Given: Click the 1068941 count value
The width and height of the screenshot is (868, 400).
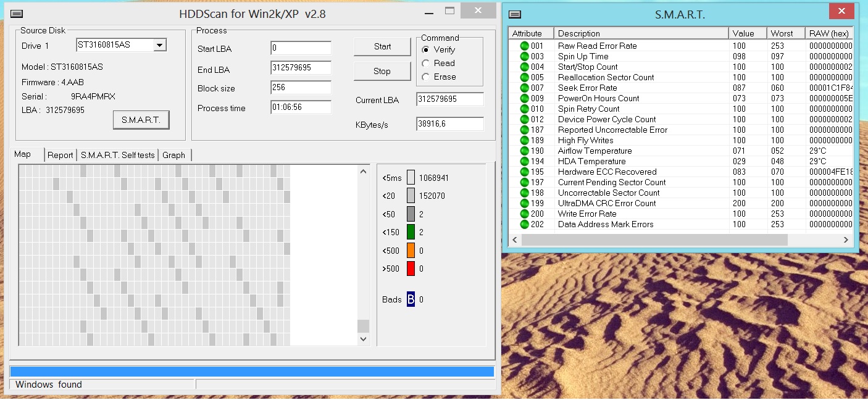Looking at the screenshot, I should coord(433,178).
